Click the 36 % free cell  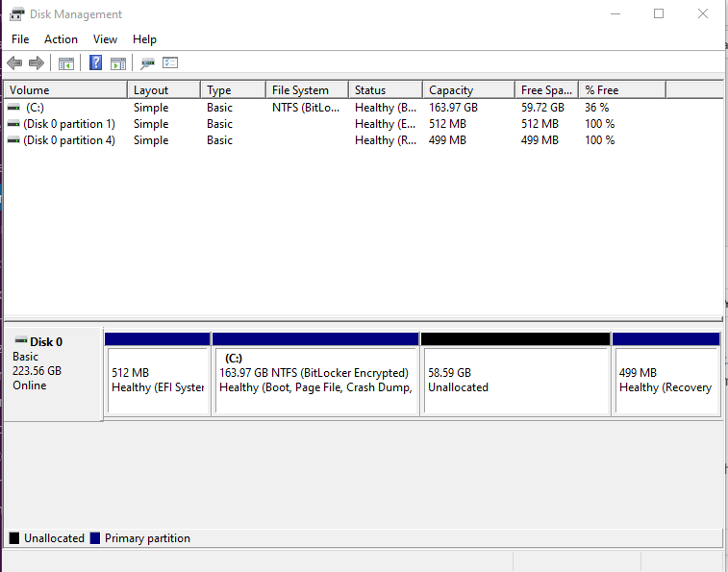[596, 108]
